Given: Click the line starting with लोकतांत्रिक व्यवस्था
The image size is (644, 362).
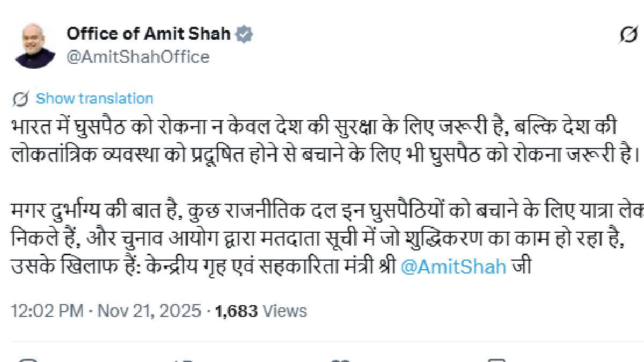Looking at the screenshot, I should 322,153.
